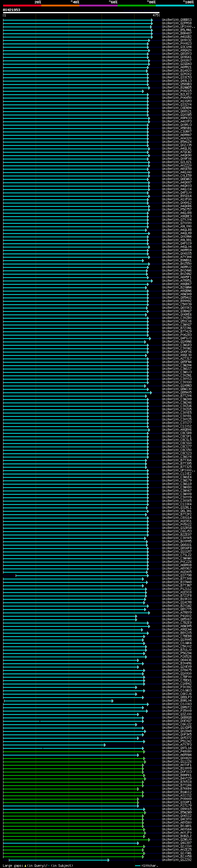The height and width of the screenshot is (868, 197).
Task: Open hit UniRef100_Q9BBS3
Action: 177,20
